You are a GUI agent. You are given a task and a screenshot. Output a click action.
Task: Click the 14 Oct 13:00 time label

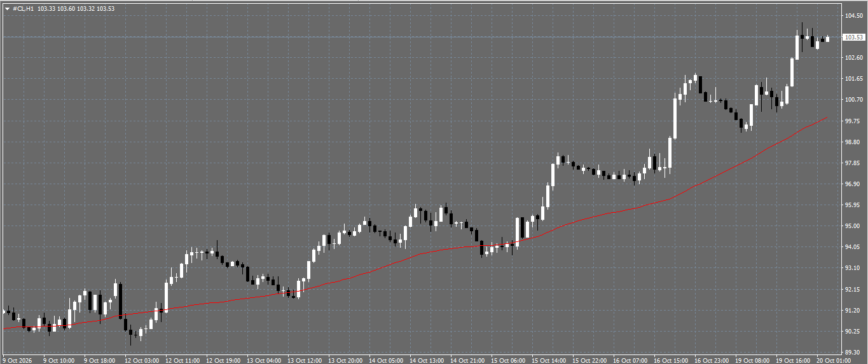point(428,360)
